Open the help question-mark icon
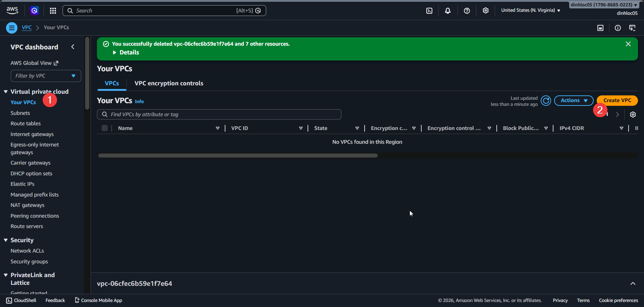Viewport: 644px width, 307px height. [x=467, y=10]
